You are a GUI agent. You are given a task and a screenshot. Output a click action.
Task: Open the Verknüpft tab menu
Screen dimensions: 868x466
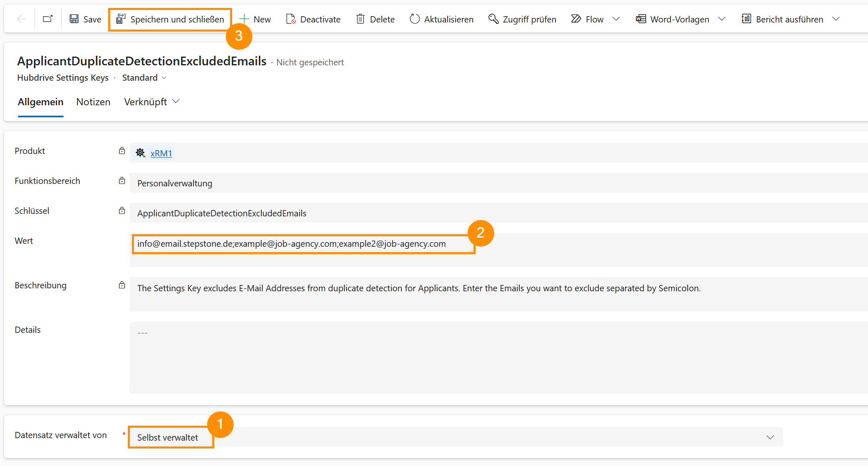click(151, 102)
